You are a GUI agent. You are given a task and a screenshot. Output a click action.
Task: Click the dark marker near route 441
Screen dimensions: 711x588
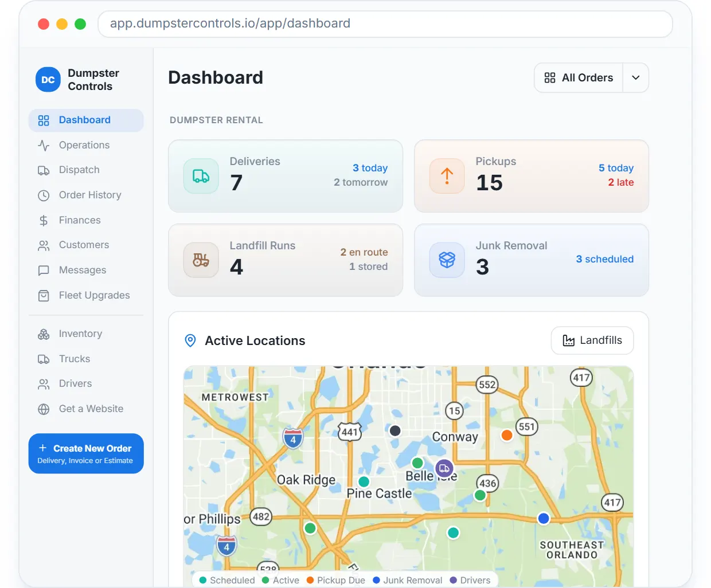pos(395,430)
